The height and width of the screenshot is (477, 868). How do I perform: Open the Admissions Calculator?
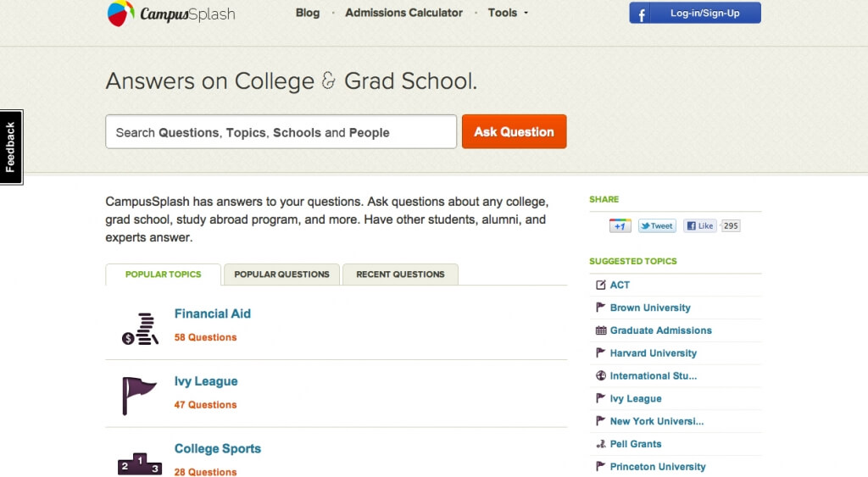[403, 13]
